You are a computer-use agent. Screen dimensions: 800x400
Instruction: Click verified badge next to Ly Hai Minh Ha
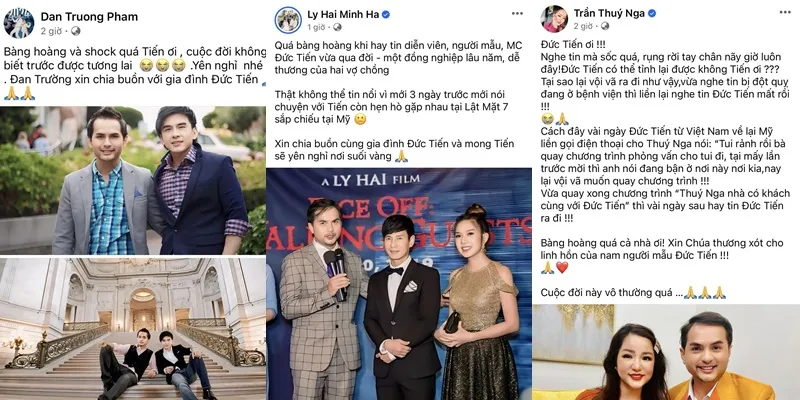[x=387, y=14]
